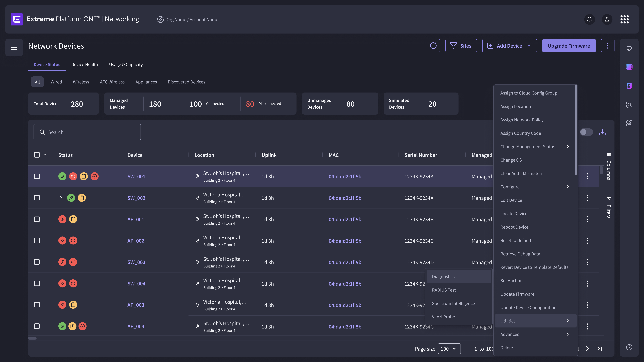Open the contact book icon in right rail
This screenshot has width=644, height=362.
click(629, 86)
